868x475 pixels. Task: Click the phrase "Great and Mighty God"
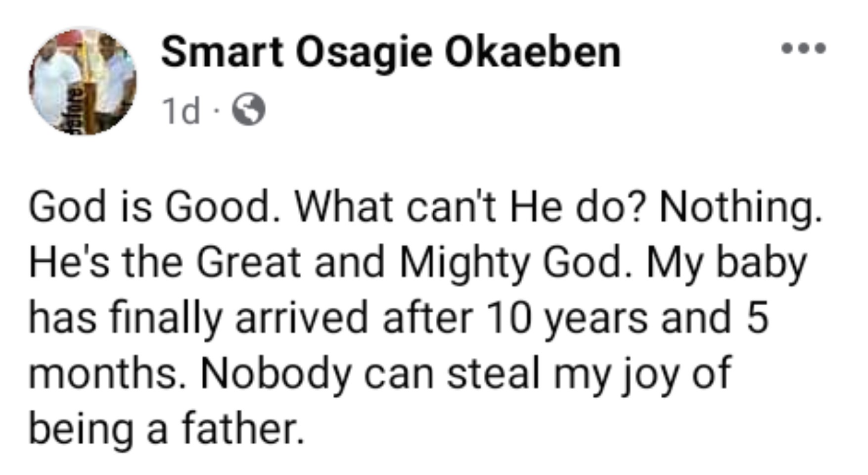click(409, 262)
